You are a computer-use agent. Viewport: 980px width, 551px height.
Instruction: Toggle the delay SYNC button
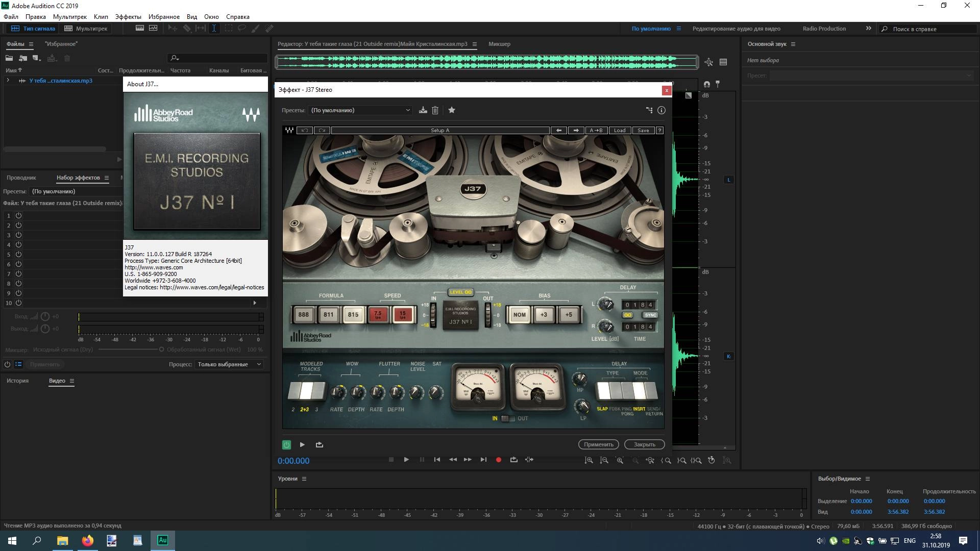pos(650,315)
